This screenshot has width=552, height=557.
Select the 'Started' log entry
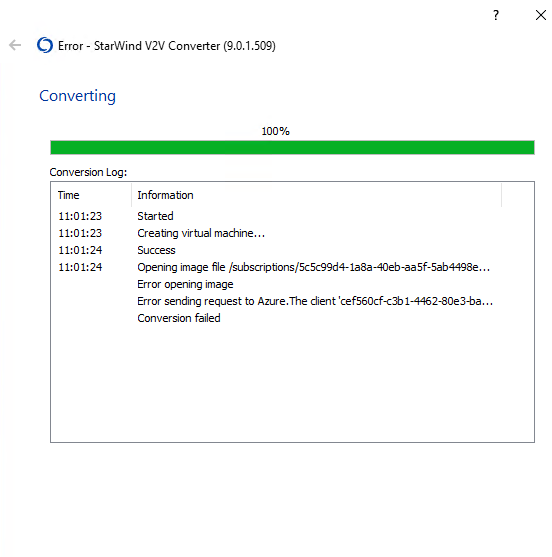coord(155,216)
